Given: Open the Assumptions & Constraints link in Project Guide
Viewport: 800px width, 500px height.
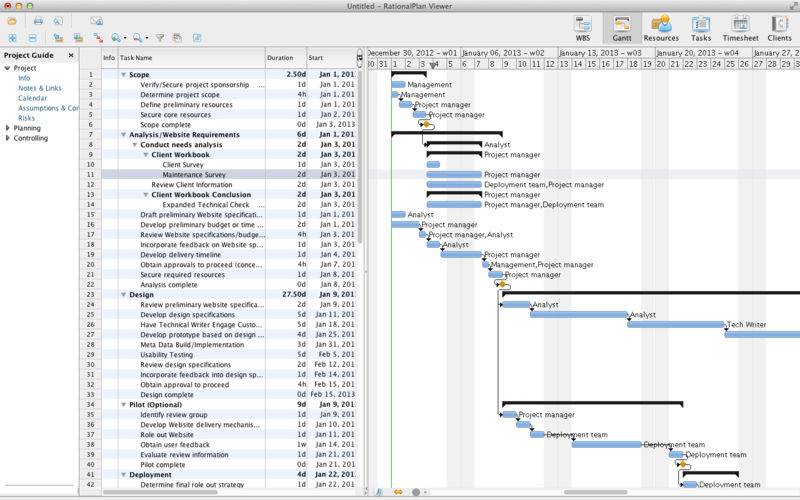Looking at the screenshot, I should pyautogui.click(x=48, y=108).
